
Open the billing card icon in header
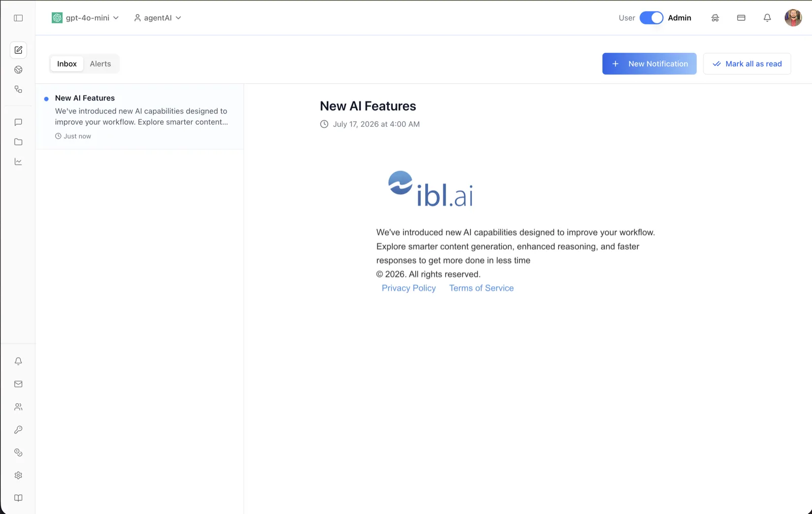741,18
